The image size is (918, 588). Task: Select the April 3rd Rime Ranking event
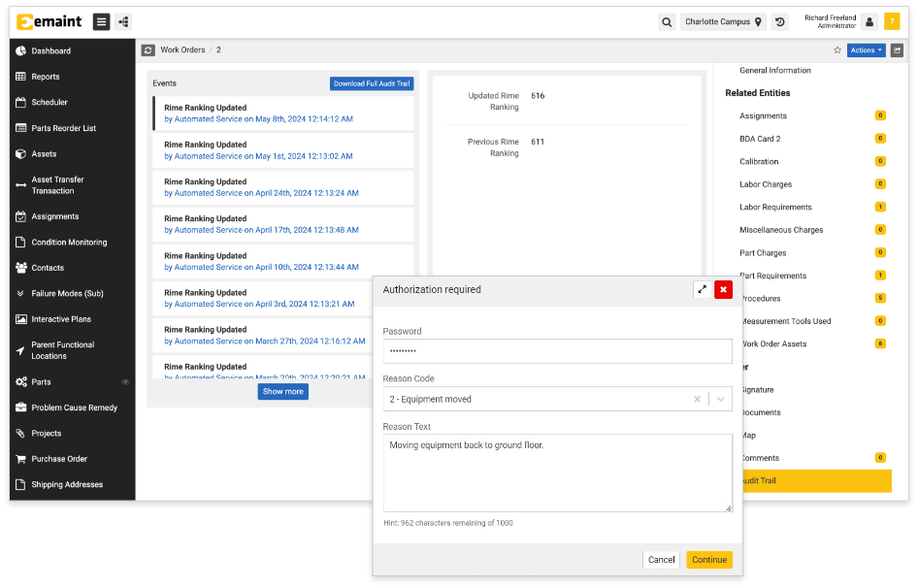(263, 299)
